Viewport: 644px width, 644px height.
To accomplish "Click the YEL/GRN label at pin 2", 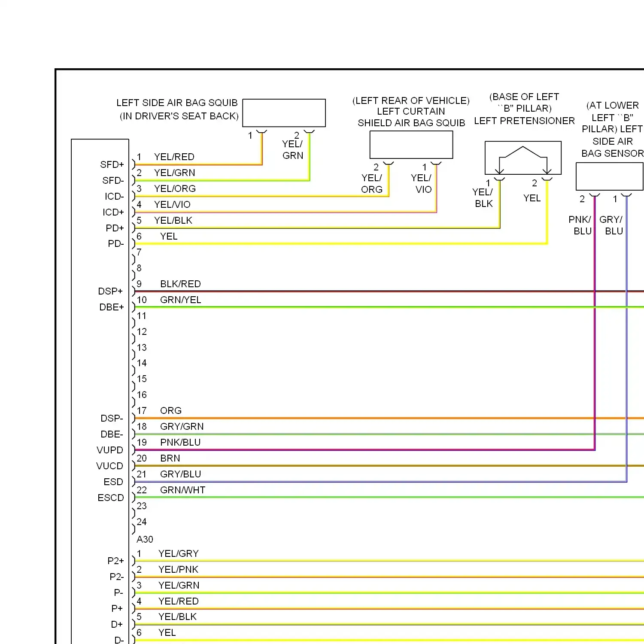I will tap(175, 173).
